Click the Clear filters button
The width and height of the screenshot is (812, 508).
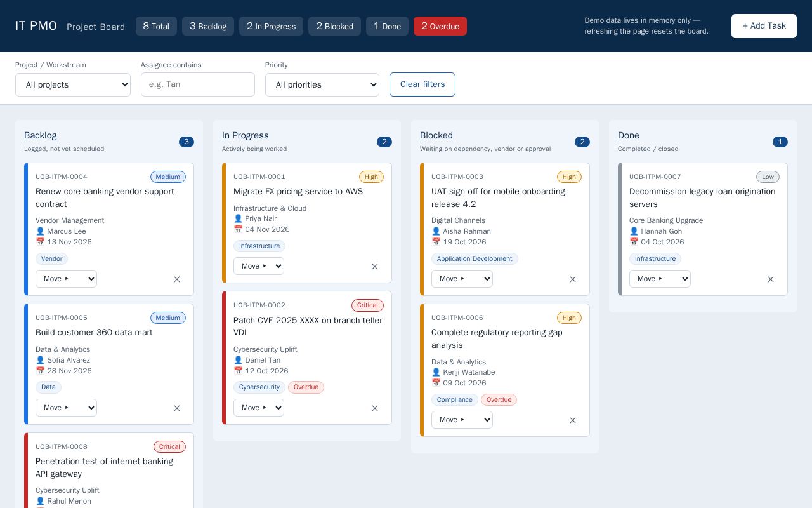coord(422,84)
